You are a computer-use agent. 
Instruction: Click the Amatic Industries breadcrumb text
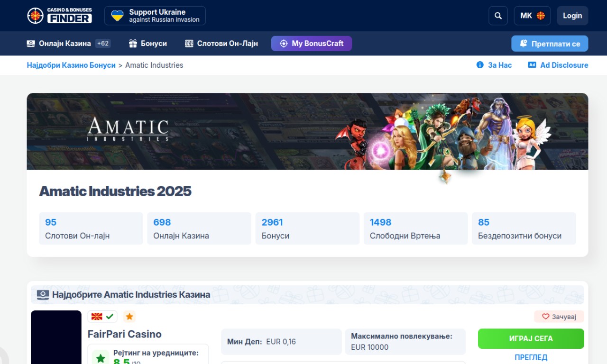[154, 65]
